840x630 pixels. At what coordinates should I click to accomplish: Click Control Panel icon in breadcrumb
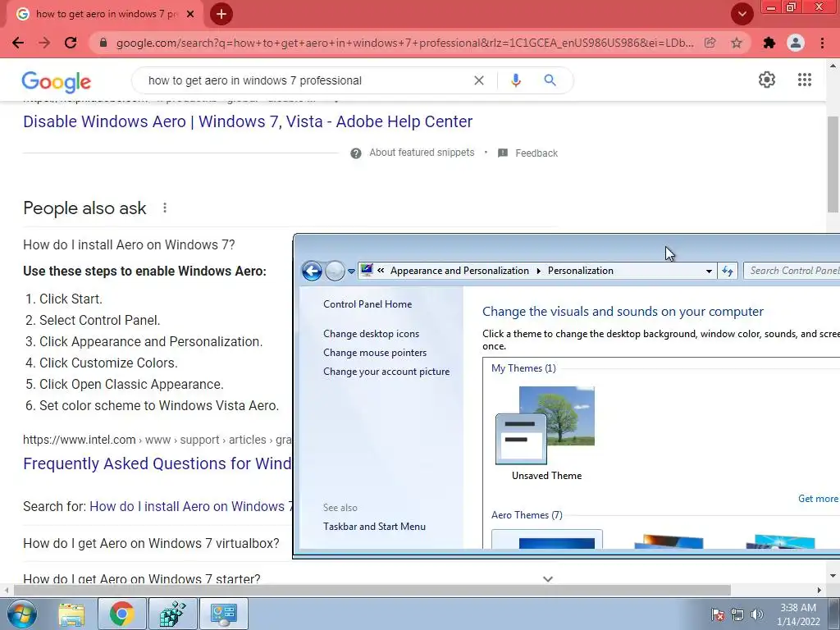367,271
